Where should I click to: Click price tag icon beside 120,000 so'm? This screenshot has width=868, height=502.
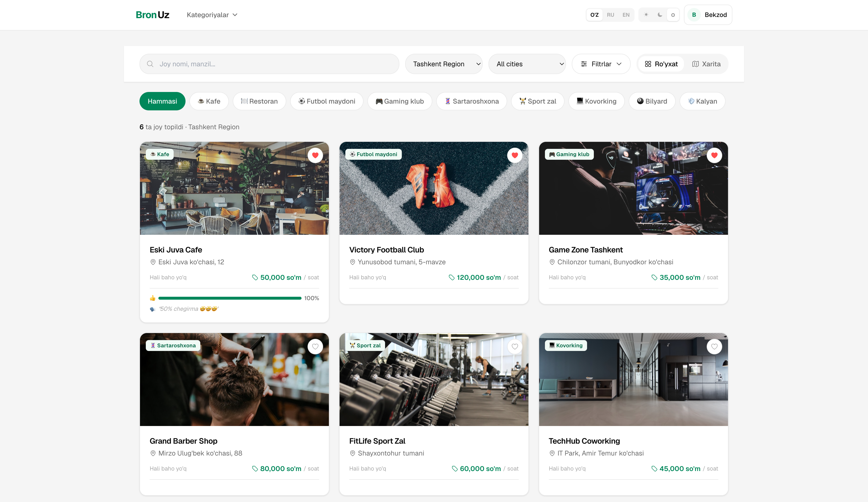[x=452, y=278]
